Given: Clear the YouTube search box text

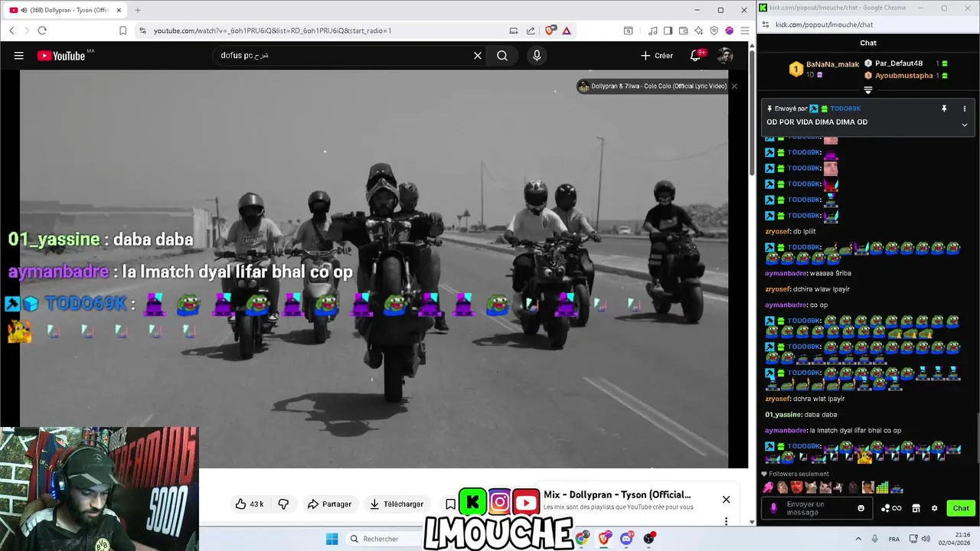Looking at the screenshot, I should 478,56.
